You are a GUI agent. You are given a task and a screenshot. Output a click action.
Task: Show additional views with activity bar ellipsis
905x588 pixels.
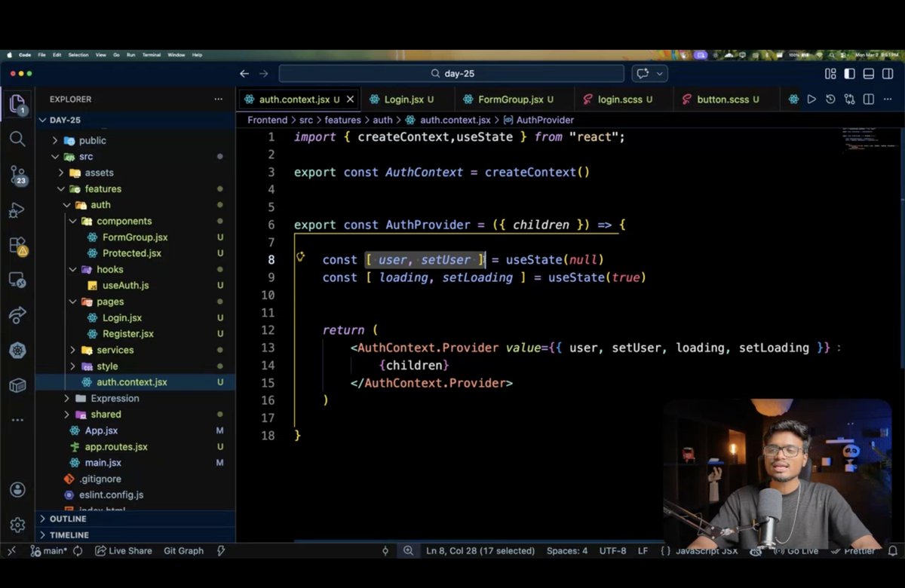17,420
